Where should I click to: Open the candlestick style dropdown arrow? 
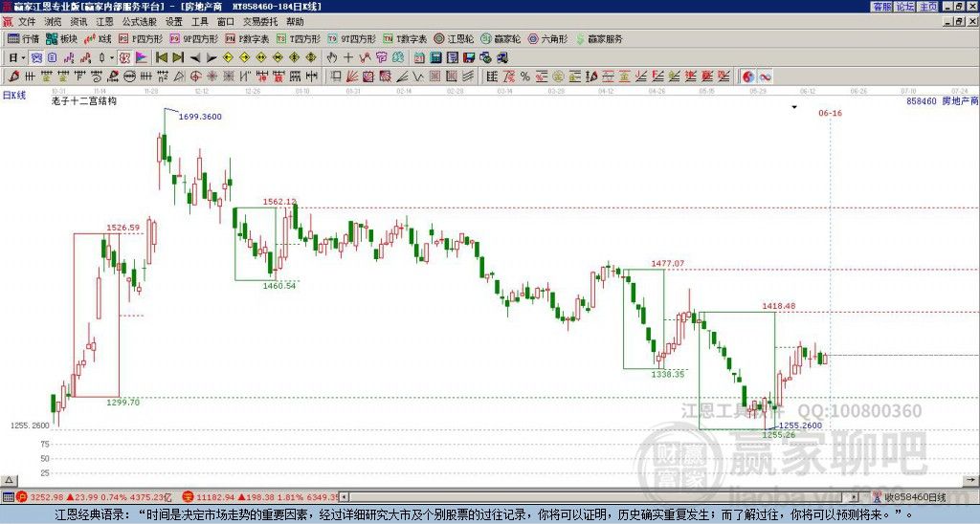[112, 58]
